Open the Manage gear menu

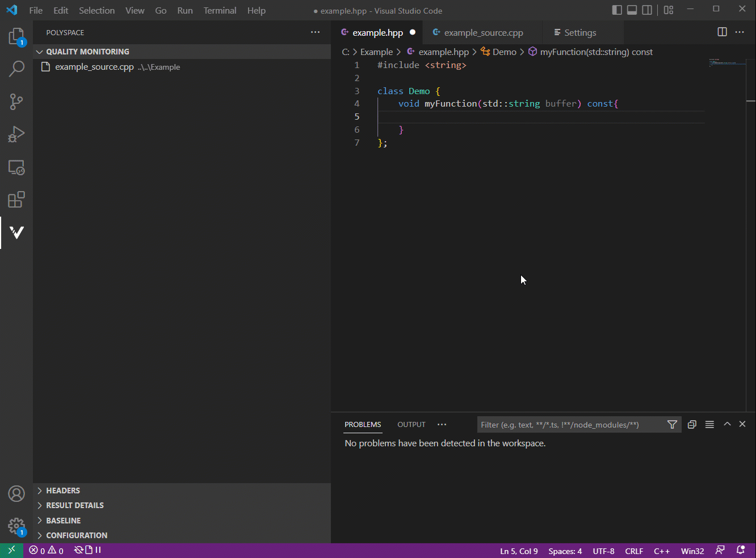16,527
